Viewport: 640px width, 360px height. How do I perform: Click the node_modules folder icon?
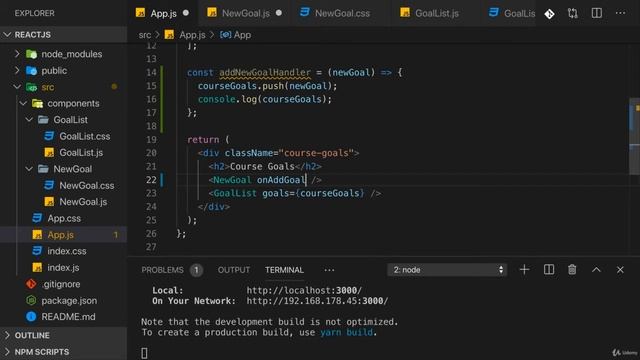[x=31, y=54]
